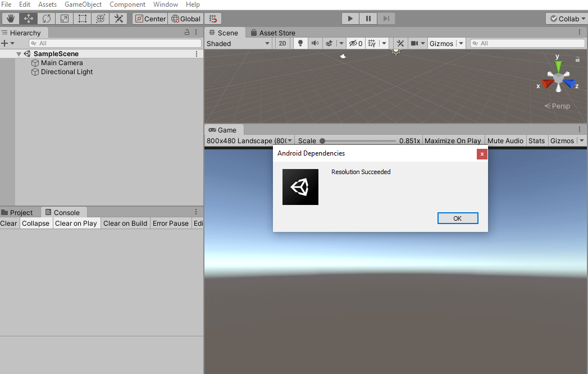
Task: Toggle Clear on Play option
Action: (x=76, y=223)
